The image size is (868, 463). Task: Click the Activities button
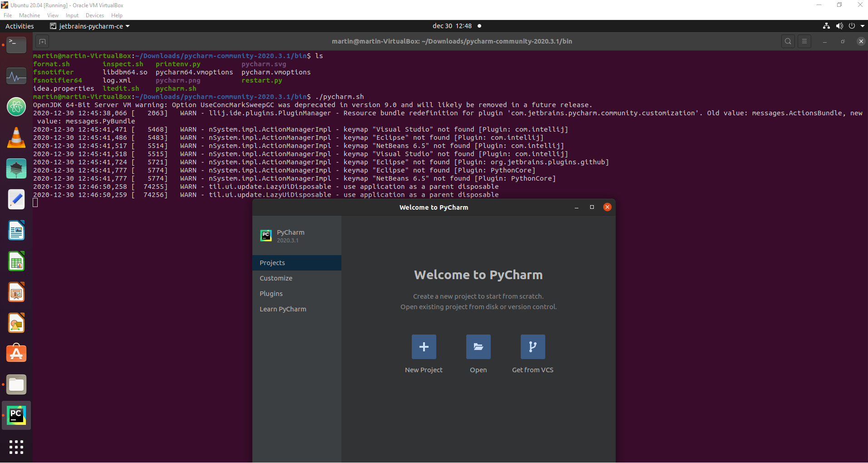tap(20, 26)
